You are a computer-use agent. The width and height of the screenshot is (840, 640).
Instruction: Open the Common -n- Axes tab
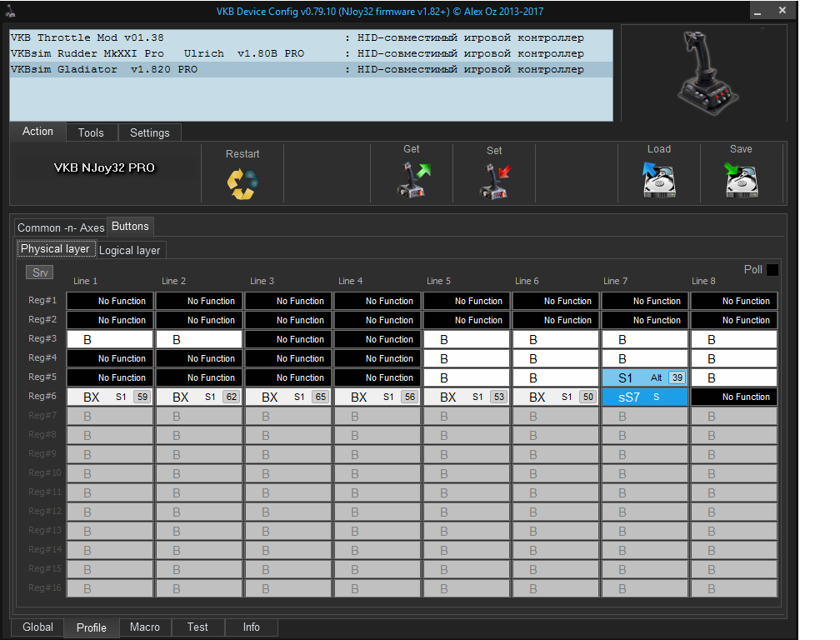[x=61, y=227]
